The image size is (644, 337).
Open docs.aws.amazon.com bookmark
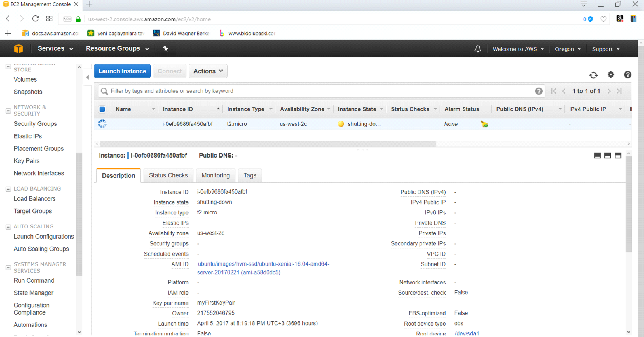(50, 33)
